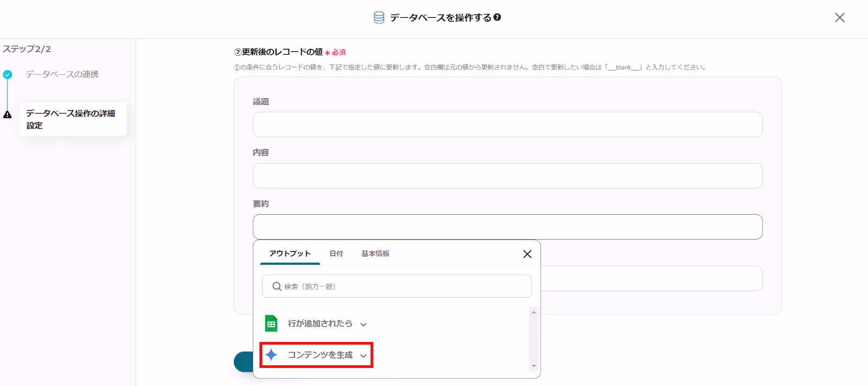Select the データベース操作の詳細設定 step
This screenshot has width=868, height=386.
(x=73, y=119)
